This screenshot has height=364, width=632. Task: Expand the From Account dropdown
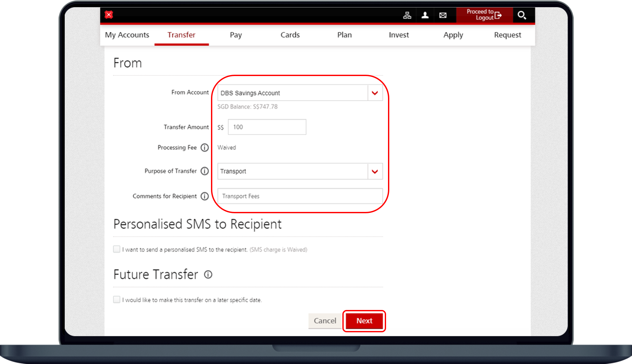[375, 93]
